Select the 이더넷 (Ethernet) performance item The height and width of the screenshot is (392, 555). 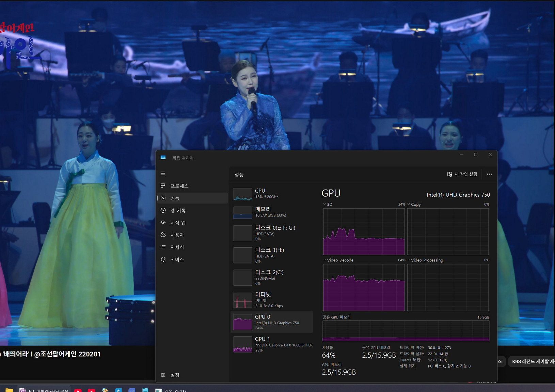click(x=272, y=300)
